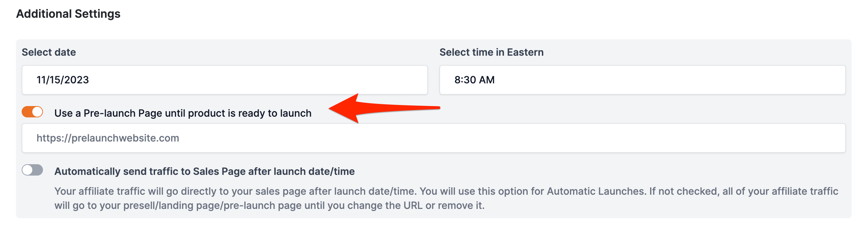Click the Additional Settings heading
This screenshot has width=868, height=227.
68,14
